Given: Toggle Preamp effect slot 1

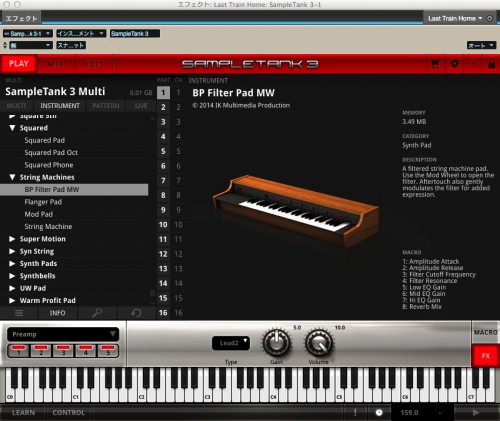Looking at the screenshot, I should [19, 351].
